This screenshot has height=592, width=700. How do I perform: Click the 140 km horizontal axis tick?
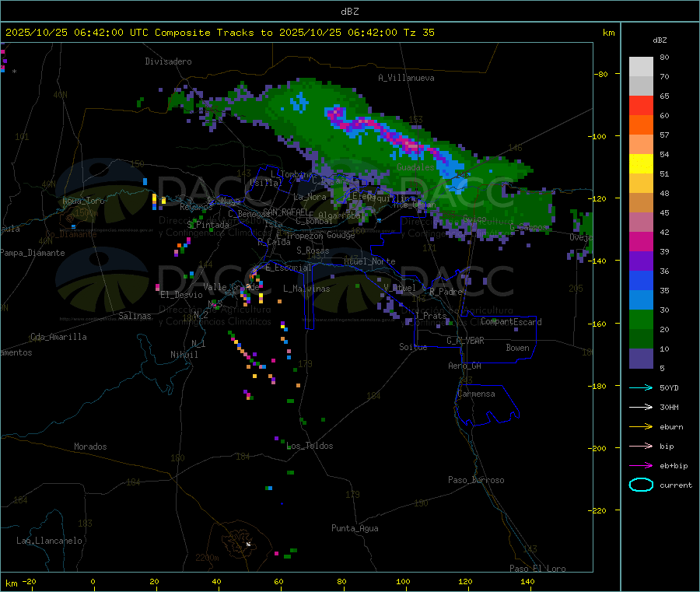coord(527,581)
